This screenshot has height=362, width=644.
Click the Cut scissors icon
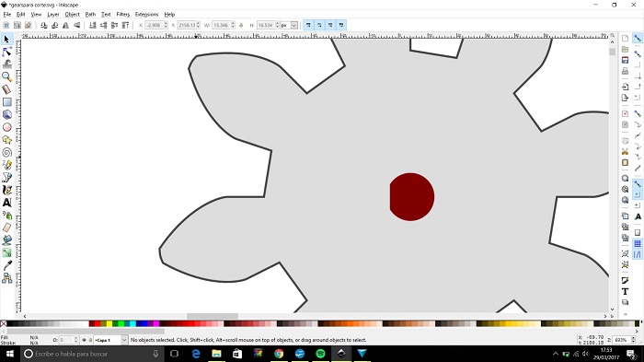click(625, 151)
